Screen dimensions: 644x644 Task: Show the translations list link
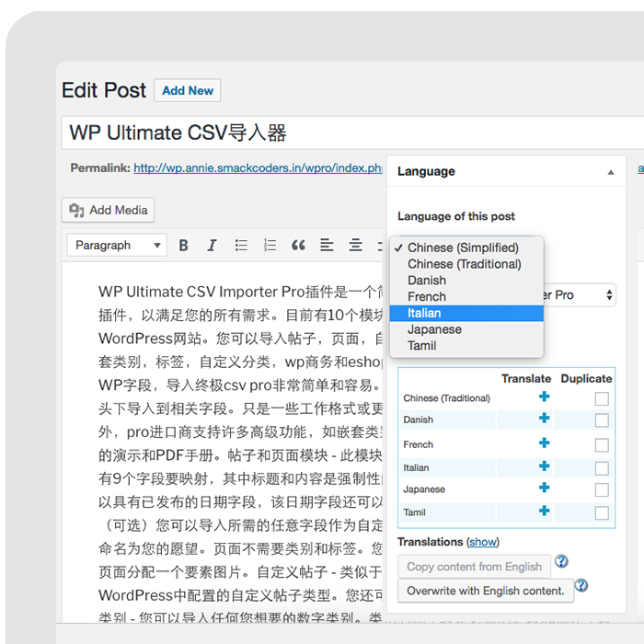tap(483, 542)
